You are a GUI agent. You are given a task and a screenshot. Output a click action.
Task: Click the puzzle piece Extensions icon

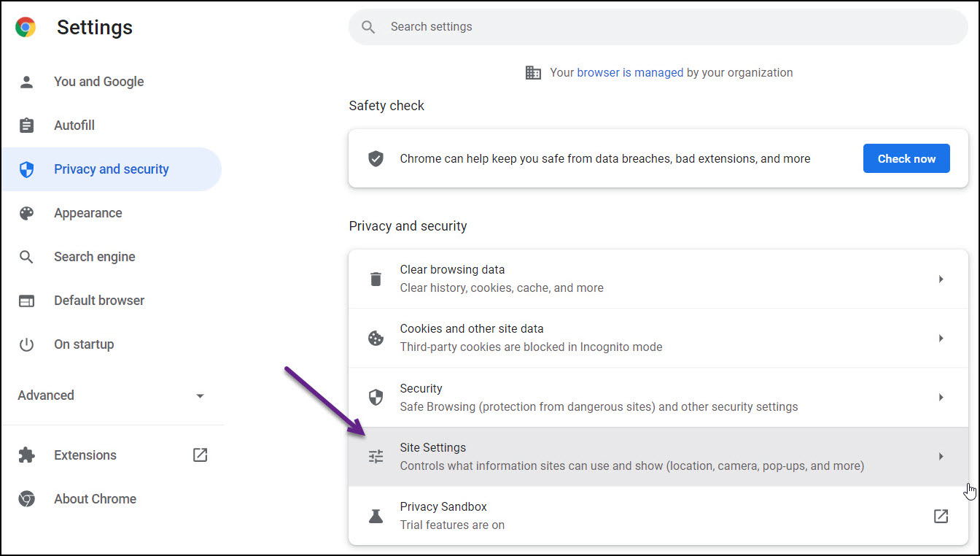(27, 455)
